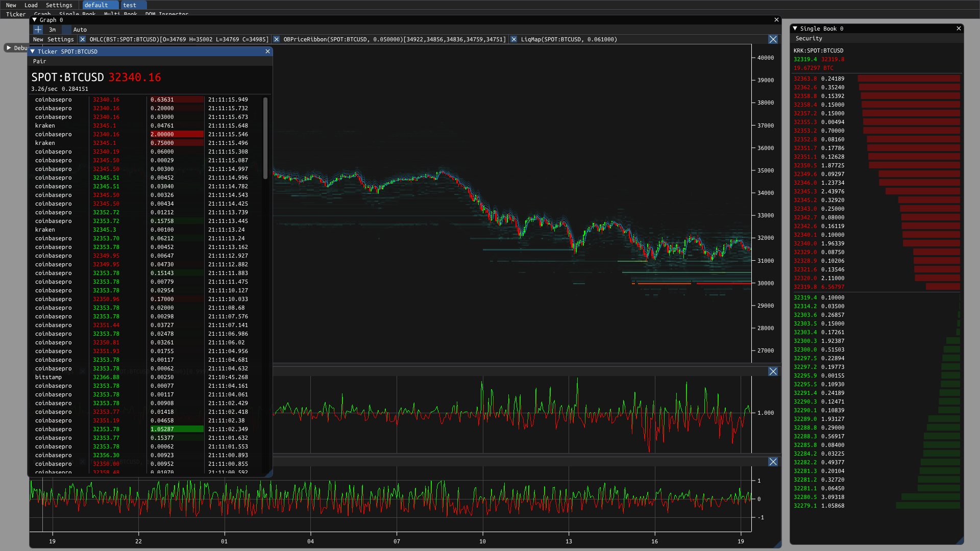Screen dimensions: 980x551
Task: Click the bitstamp trade row
Action: 148,377
